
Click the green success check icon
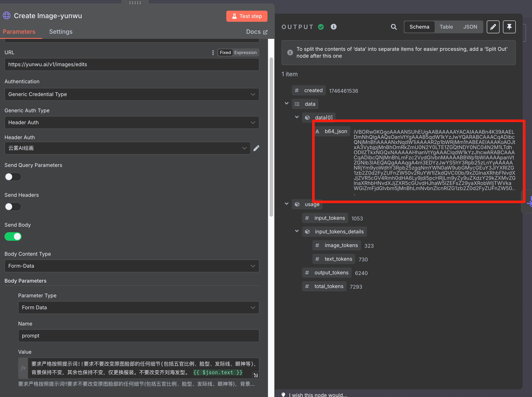321,27
